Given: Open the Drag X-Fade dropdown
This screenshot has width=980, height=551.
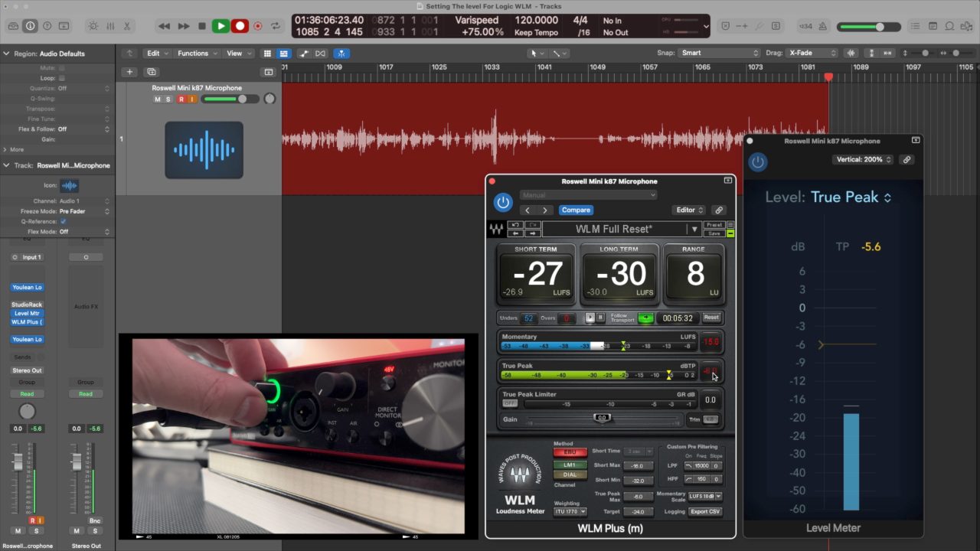Looking at the screenshot, I should coord(812,54).
